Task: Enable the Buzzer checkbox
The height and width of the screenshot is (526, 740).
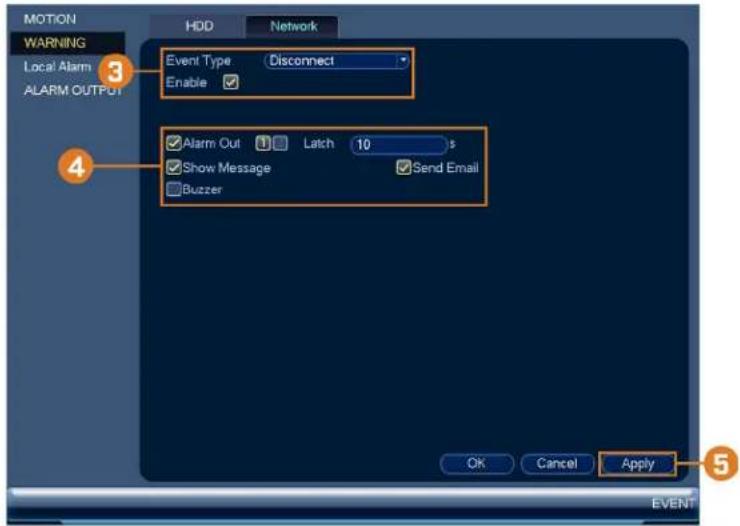Action: (174, 189)
